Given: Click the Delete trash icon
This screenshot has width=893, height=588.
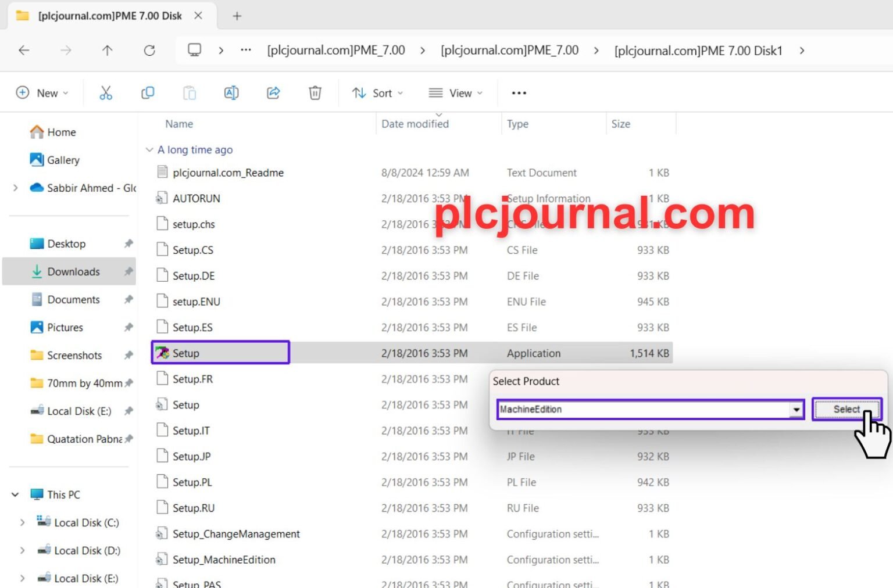Looking at the screenshot, I should (x=315, y=93).
